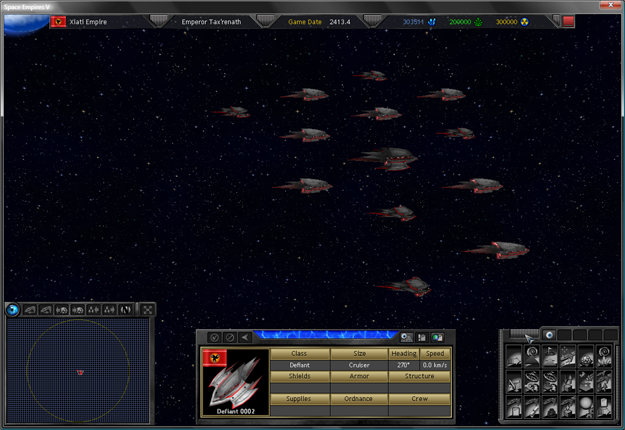Select the first ship icon in minimap toolbar
The width and height of the screenshot is (625, 430).
[30, 310]
